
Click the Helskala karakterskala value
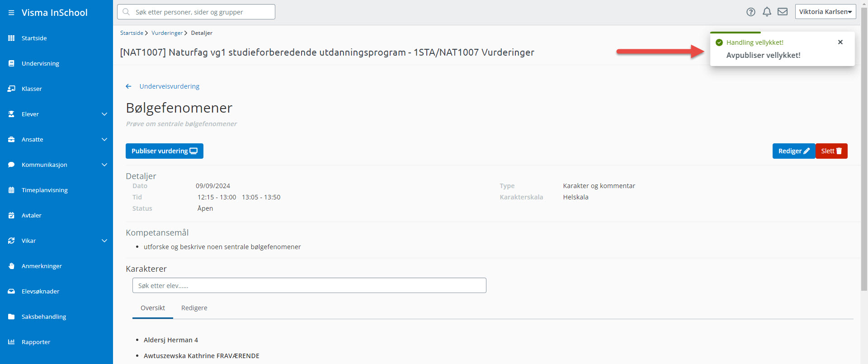(x=576, y=197)
